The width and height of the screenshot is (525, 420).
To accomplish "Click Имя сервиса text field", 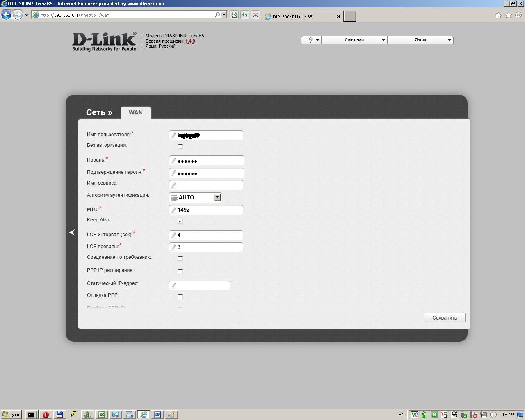I will point(206,185).
